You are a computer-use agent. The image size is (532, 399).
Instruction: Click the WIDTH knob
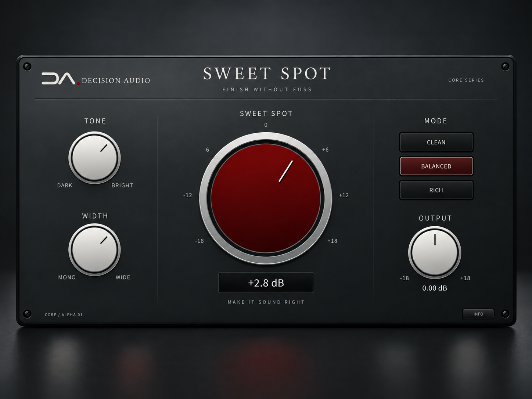coord(94,250)
